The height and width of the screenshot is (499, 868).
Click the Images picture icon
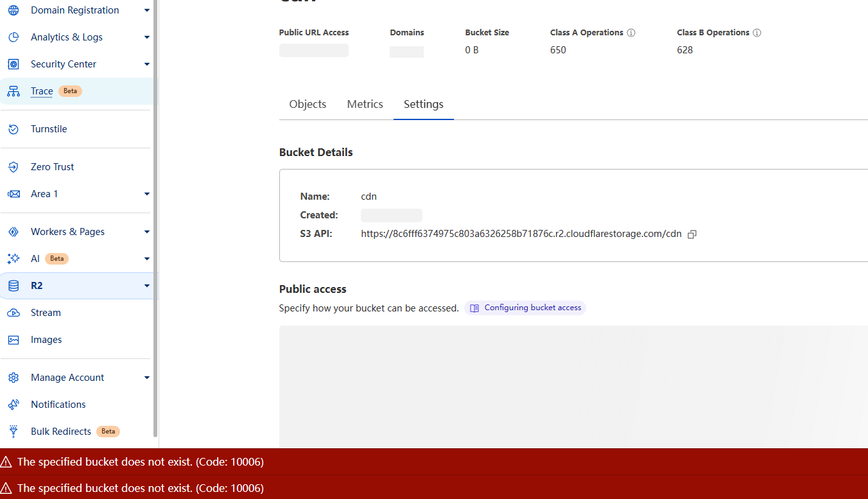coord(13,340)
